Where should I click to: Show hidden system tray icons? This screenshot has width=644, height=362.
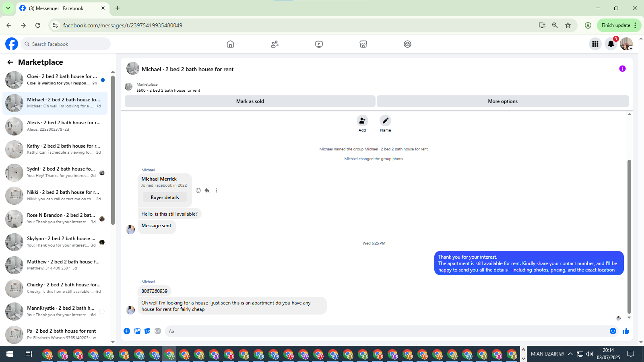[x=570, y=354]
